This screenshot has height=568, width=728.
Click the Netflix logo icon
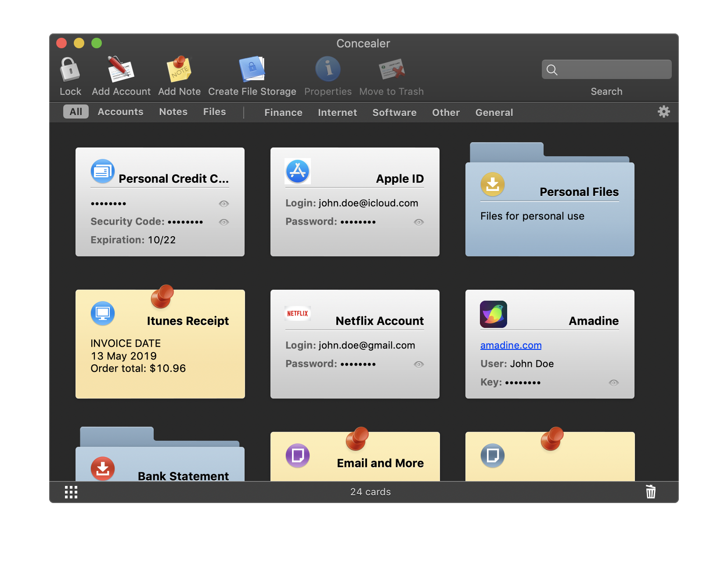[298, 313]
